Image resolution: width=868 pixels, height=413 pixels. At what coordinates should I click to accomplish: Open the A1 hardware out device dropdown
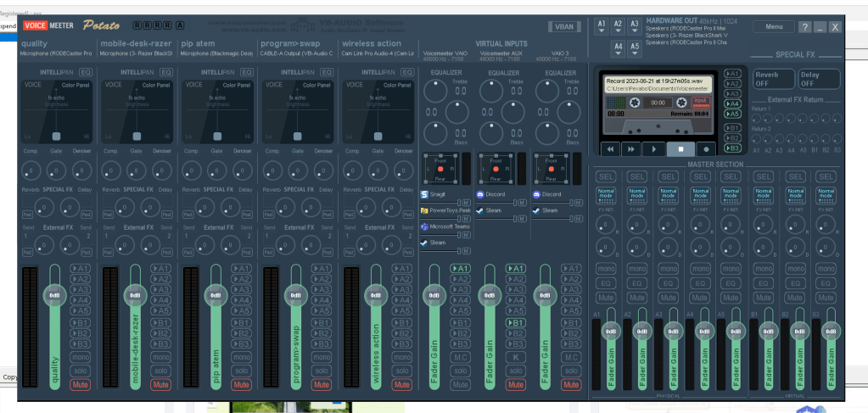[602, 25]
